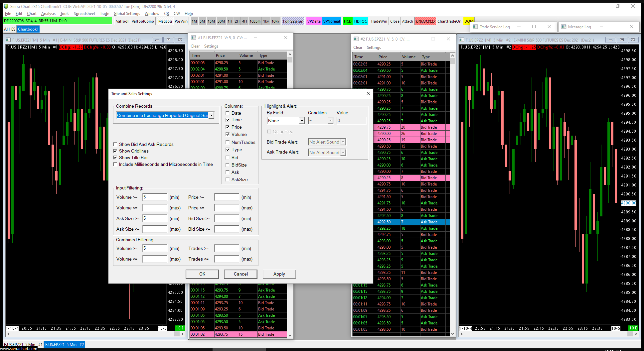The width and height of the screenshot is (644, 351).
Task: Click the ValTool toolbar button
Action: pyautogui.click(x=122, y=21)
